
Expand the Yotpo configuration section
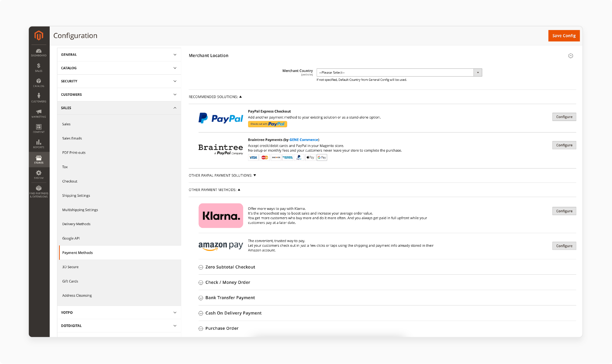(119, 312)
